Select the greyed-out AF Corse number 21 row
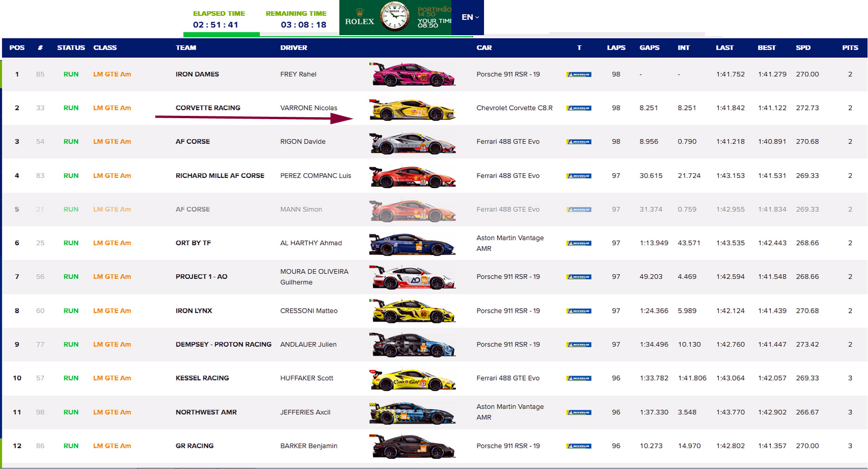 tap(192, 209)
